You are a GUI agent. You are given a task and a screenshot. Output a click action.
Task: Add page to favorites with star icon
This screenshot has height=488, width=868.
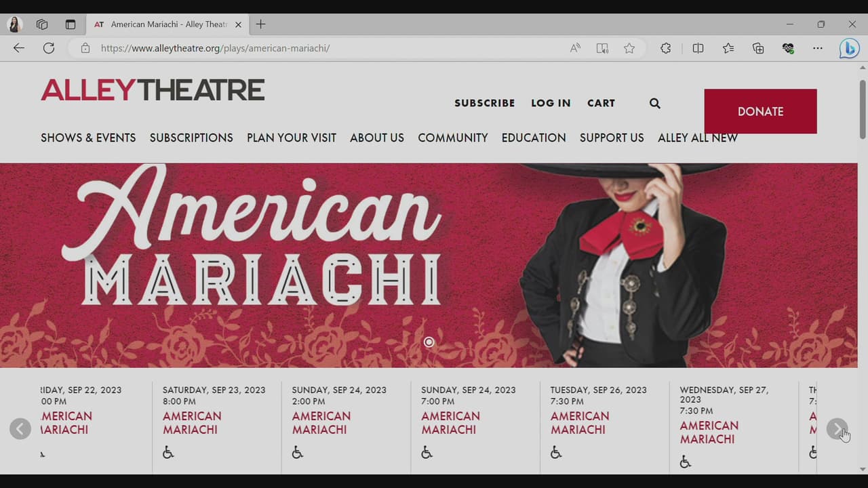629,48
